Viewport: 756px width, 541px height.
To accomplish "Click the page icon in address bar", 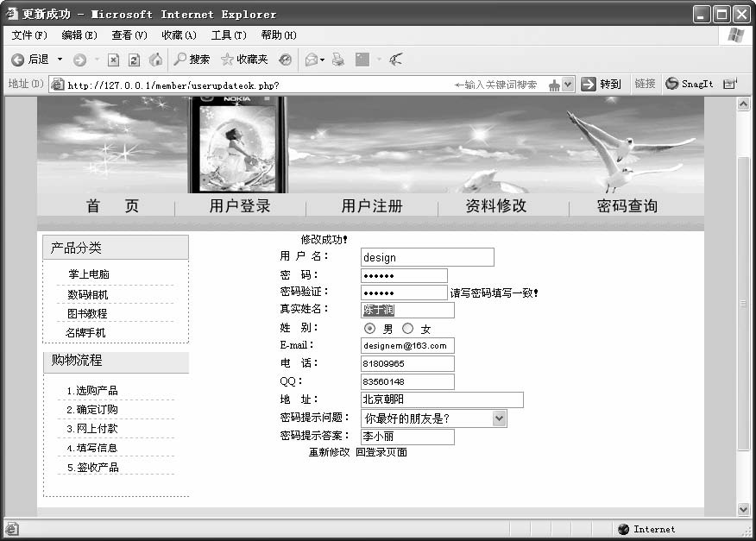I will (57, 85).
